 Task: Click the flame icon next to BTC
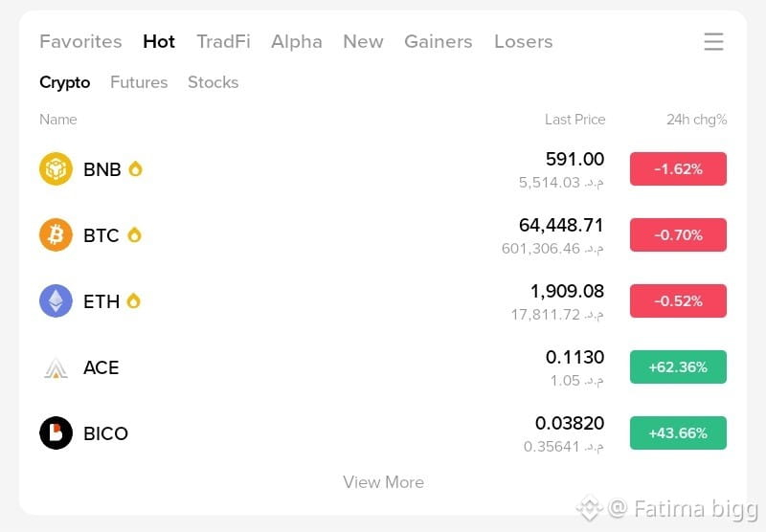pos(134,234)
